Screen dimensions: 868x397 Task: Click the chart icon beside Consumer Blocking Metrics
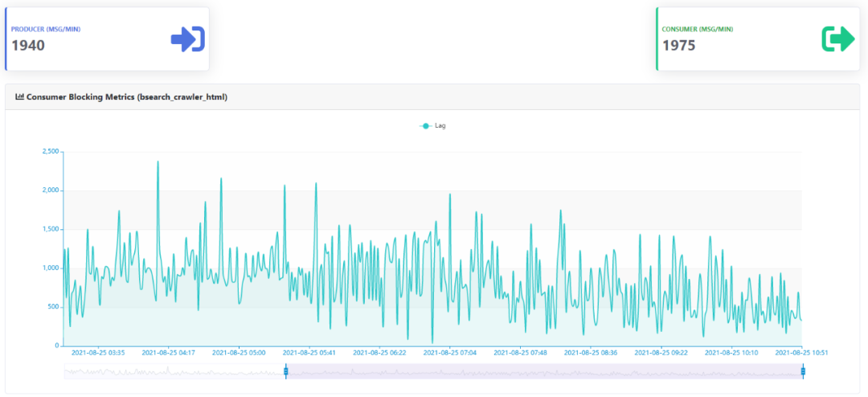pyautogui.click(x=18, y=97)
